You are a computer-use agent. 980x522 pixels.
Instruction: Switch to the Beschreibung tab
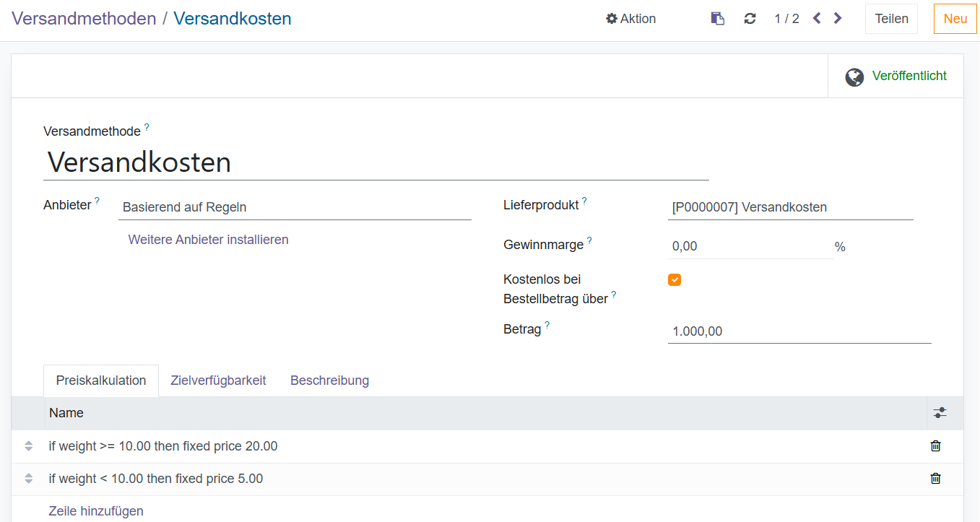329,380
